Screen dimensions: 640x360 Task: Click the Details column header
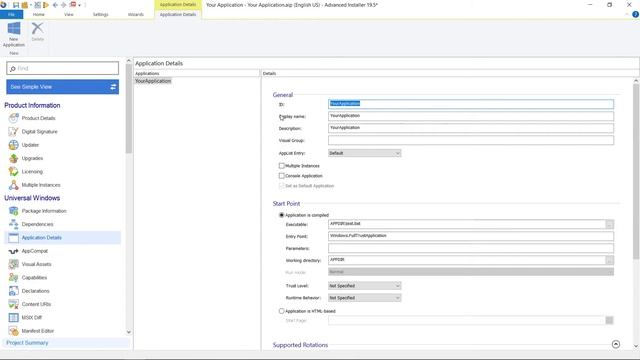pos(450,73)
